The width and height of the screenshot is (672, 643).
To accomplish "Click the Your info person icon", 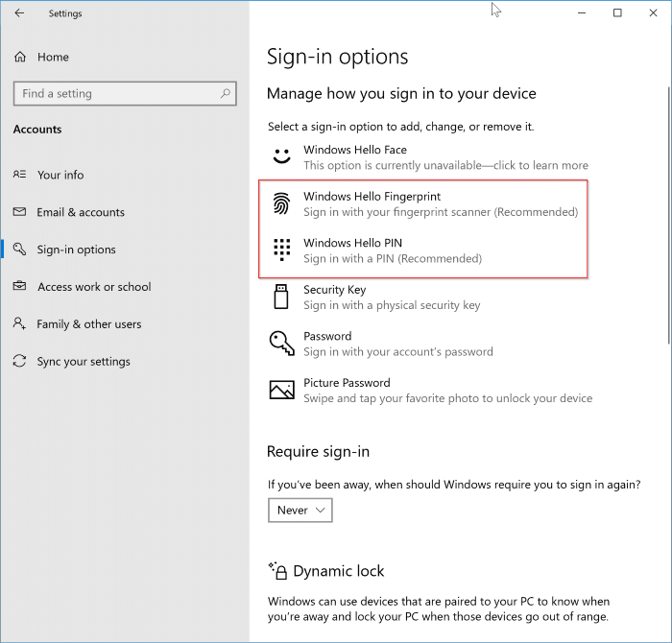I will coord(19,174).
